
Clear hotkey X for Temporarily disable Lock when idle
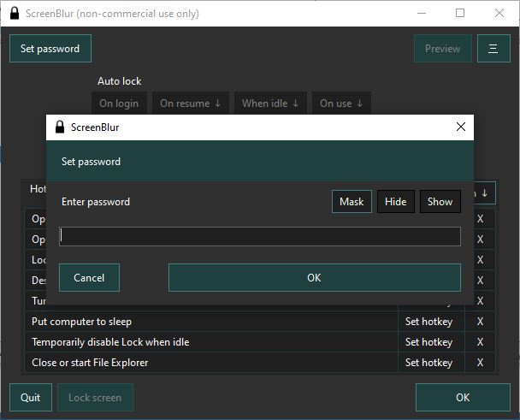click(x=480, y=342)
